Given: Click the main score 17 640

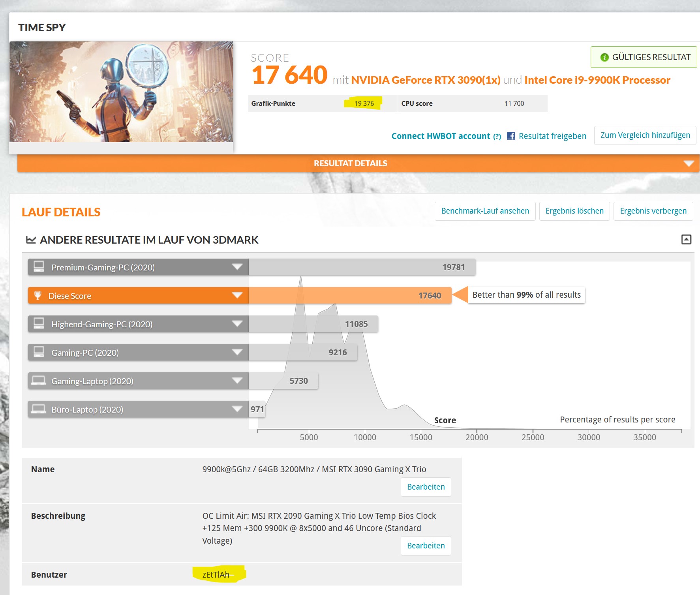Looking at the screenshot, I should point(289,75).
